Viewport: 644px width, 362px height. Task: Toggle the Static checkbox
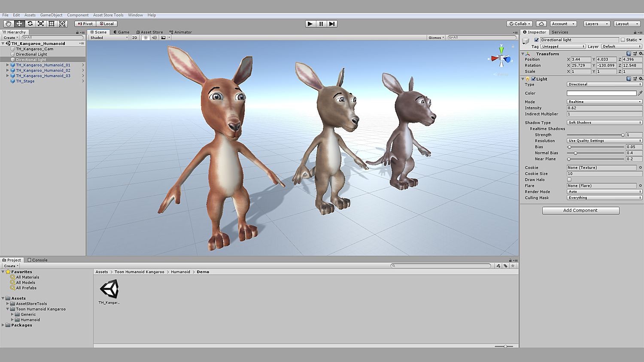[623, 40]
